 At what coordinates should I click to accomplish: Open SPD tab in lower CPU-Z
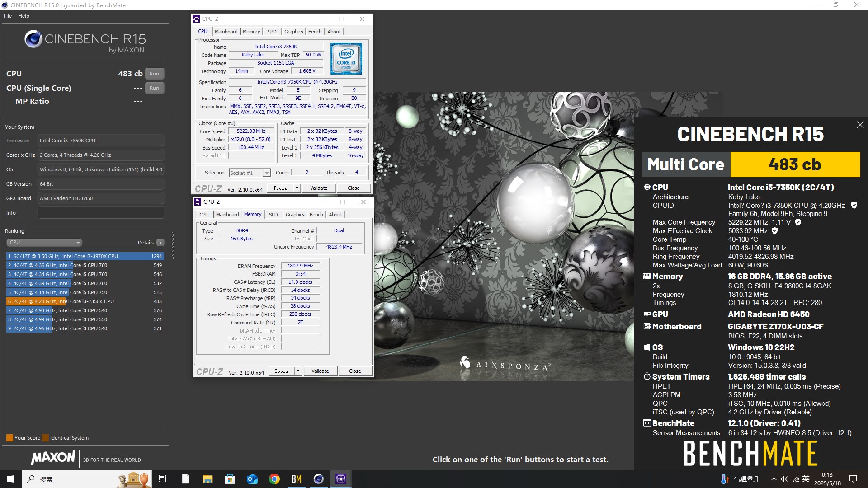[273, 215]
